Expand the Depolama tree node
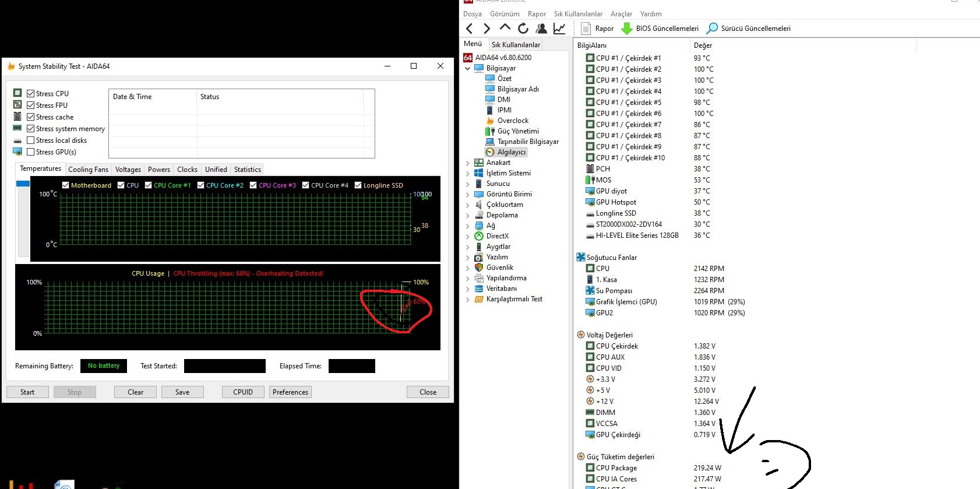980x489 pixels. click(x=468, y=216)
